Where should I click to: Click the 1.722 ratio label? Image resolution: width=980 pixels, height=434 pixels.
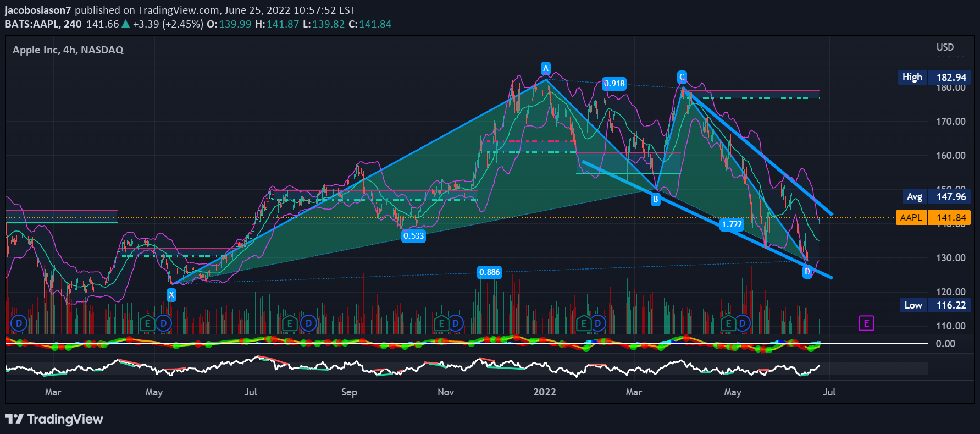point(732,224)
